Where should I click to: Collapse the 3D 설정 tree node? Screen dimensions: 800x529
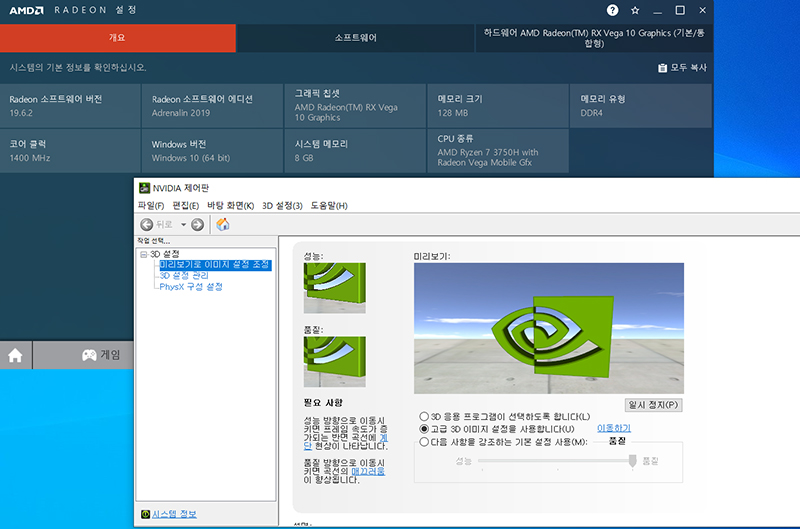click(x=144, y=254)
